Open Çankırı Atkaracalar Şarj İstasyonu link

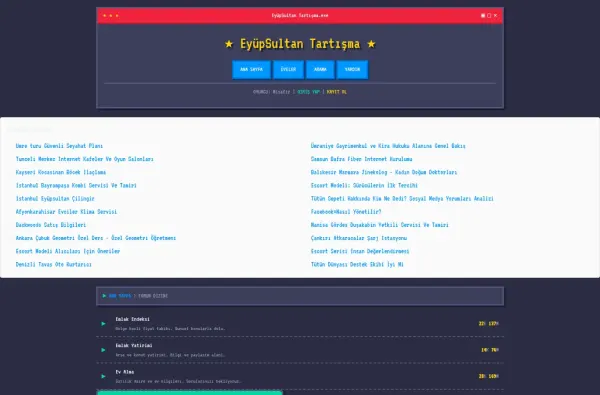pyautogui.click(x=359, y=238)
